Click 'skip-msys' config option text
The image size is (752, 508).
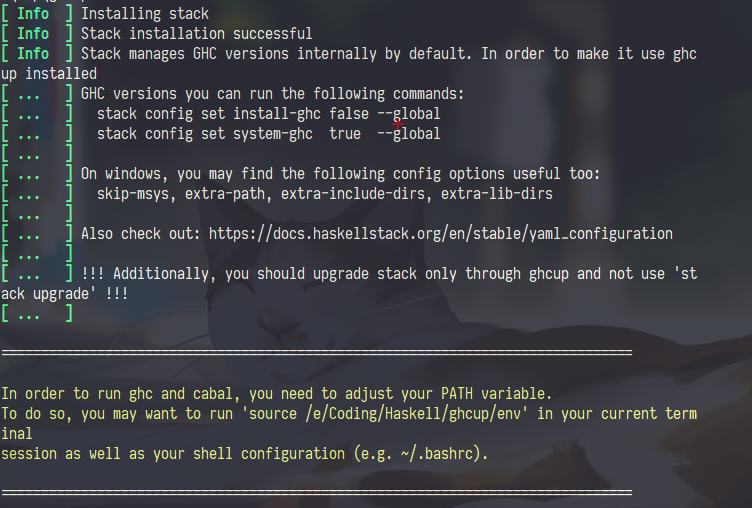[133, 194]
